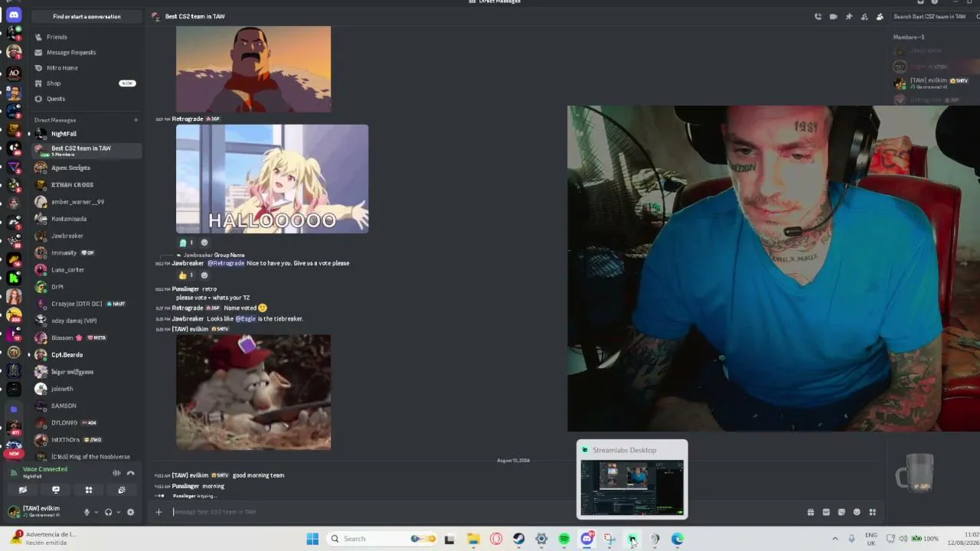Click Voice Connected status text
Viewport: 980px width, 551px height.
pos(45,469)
